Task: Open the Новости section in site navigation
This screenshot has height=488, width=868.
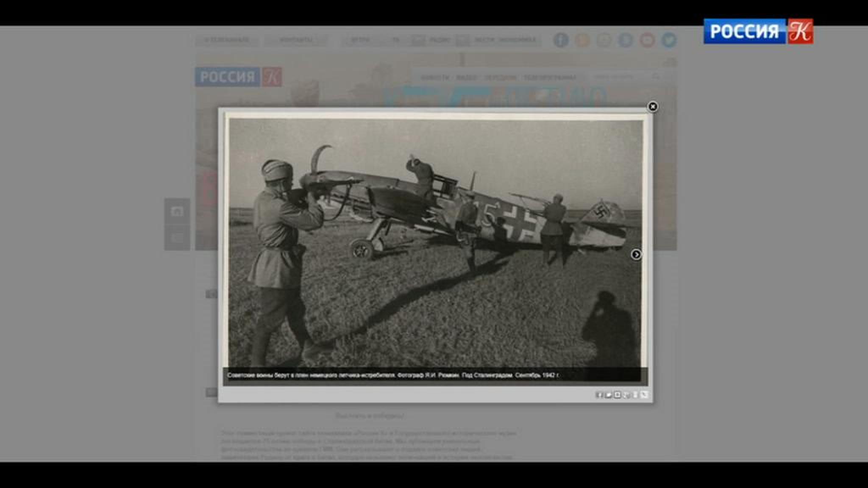Action: tap(435, 78)
